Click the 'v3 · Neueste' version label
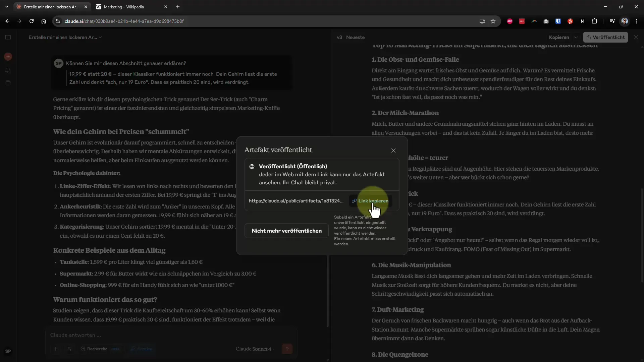Viewport: 644px width, 362px height. click(351, 37)
